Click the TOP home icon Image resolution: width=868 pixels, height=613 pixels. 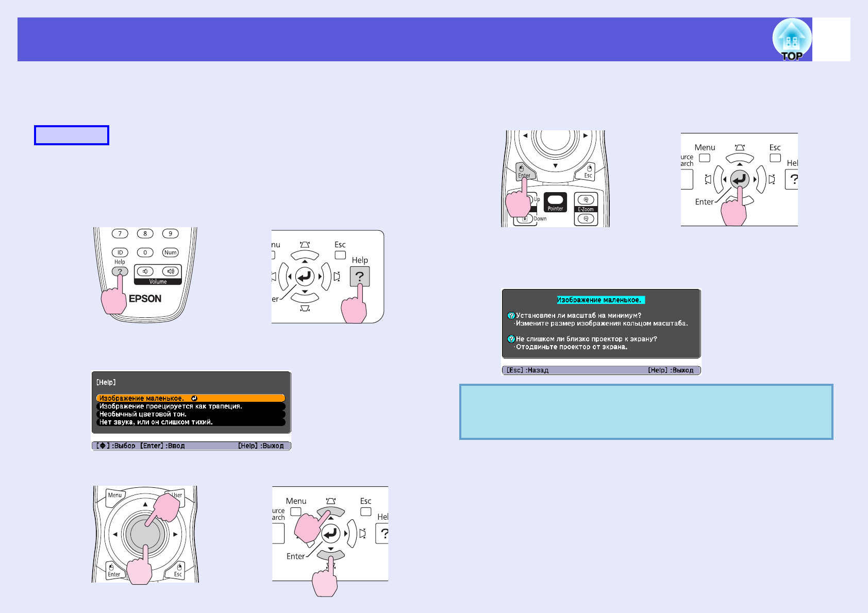(791, 40)
